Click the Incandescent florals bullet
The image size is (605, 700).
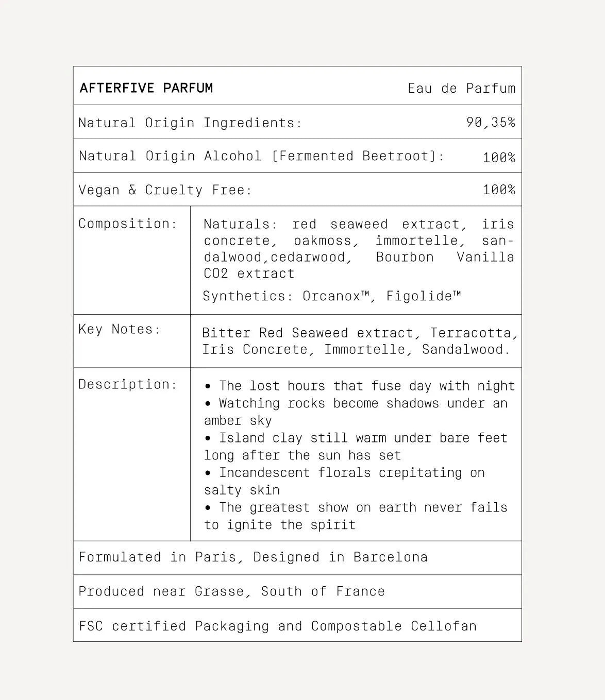(344, 481)
